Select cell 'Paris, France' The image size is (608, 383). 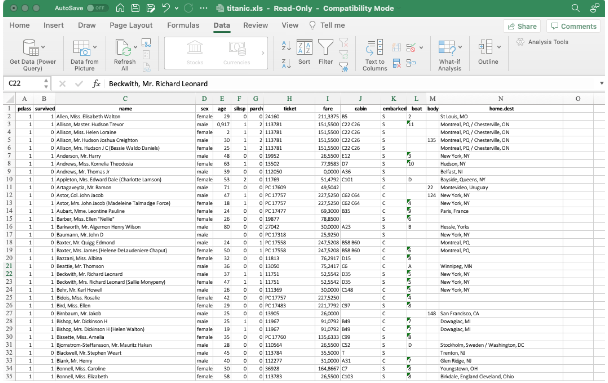pos(501,211)
